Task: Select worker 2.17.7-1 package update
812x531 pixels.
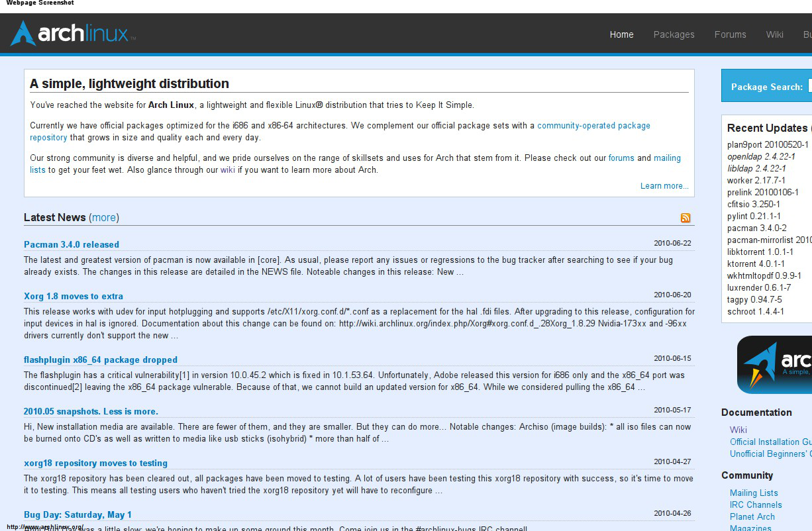Action: (x=756, y=180)
